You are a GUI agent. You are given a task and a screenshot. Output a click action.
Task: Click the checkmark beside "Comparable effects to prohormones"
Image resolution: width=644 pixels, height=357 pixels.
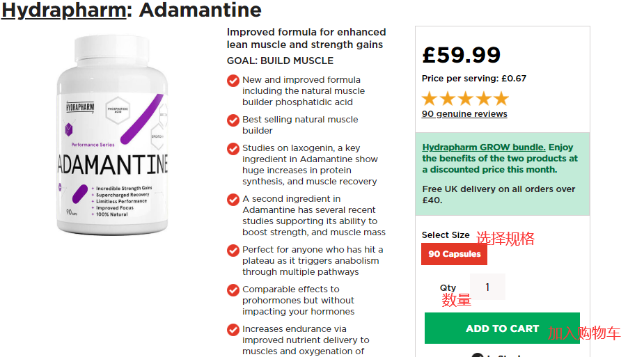point(233,290)
